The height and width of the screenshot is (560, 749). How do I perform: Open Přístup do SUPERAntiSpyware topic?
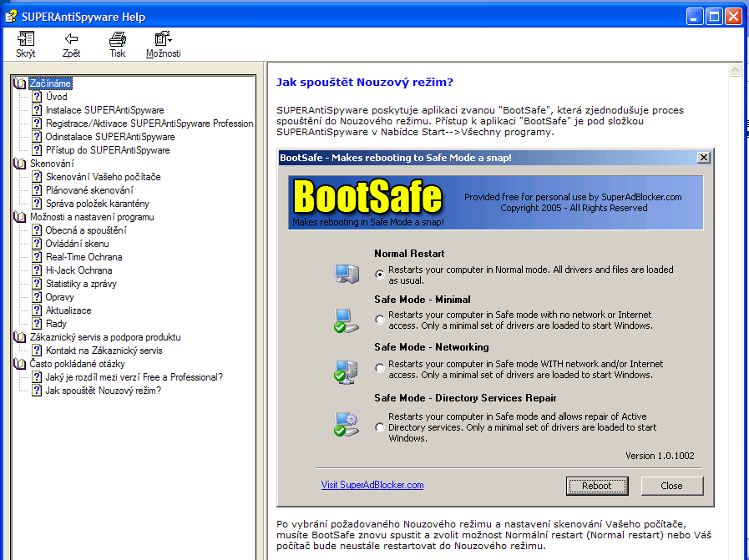coord(108,150)
